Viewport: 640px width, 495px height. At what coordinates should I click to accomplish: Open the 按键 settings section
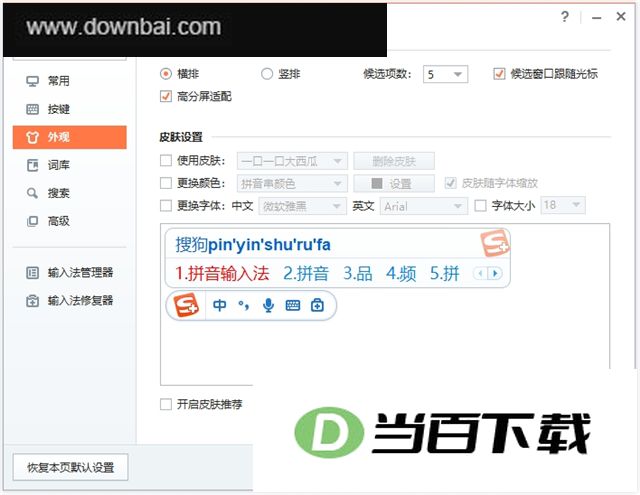[x=69, y=109]
